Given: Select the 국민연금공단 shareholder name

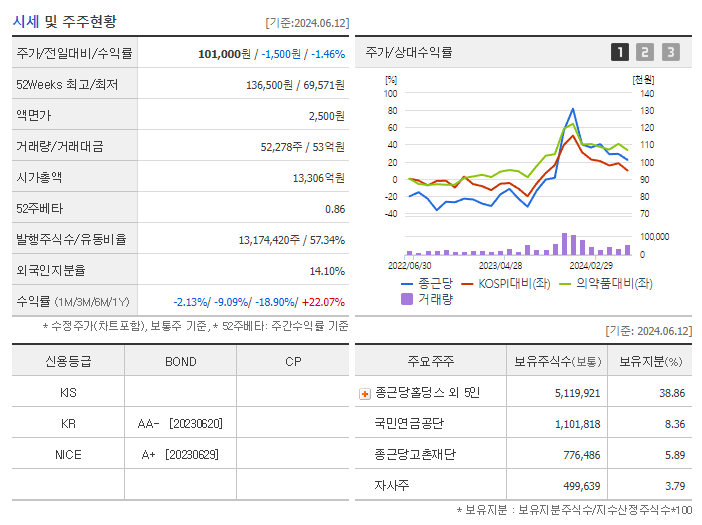Looking at the screenshot, I should (409, 423).
